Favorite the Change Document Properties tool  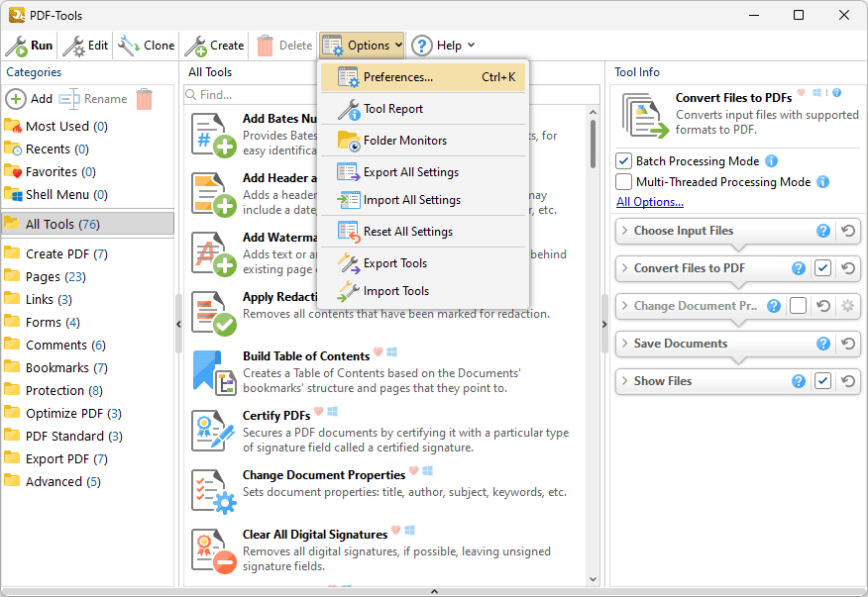click(413, 471)
